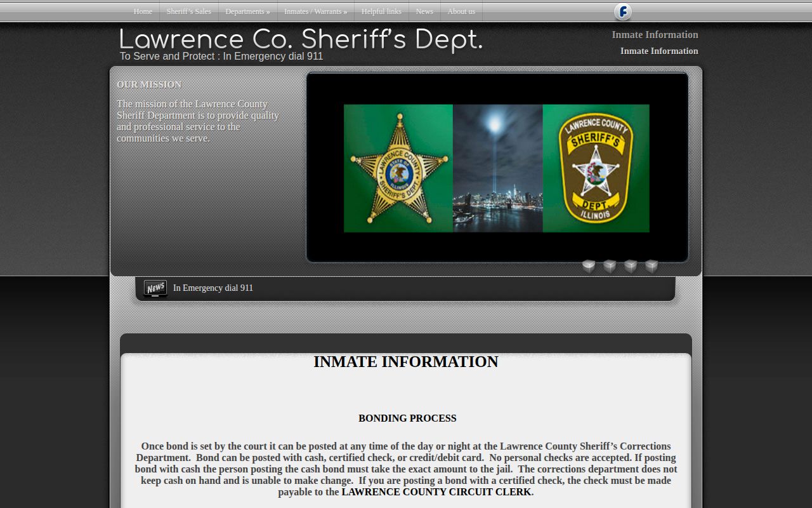This screenshot has height=508, width=812.
Task: Click the News monitor icon
Action: (155, 288)
